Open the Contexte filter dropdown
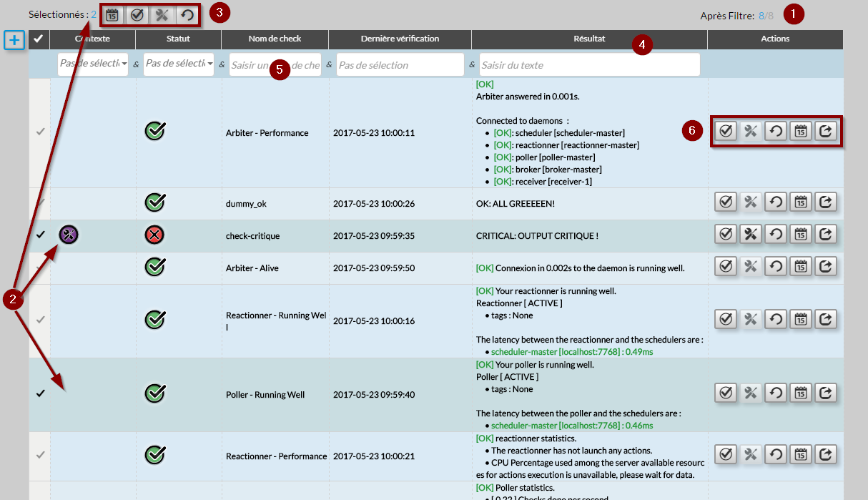 [93, 64]
